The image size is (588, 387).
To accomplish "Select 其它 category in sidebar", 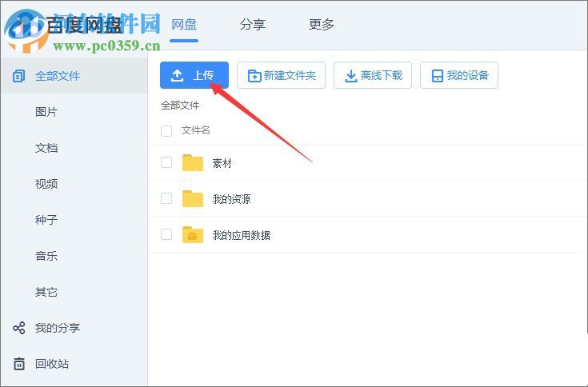I will click(x=46, y=292).
